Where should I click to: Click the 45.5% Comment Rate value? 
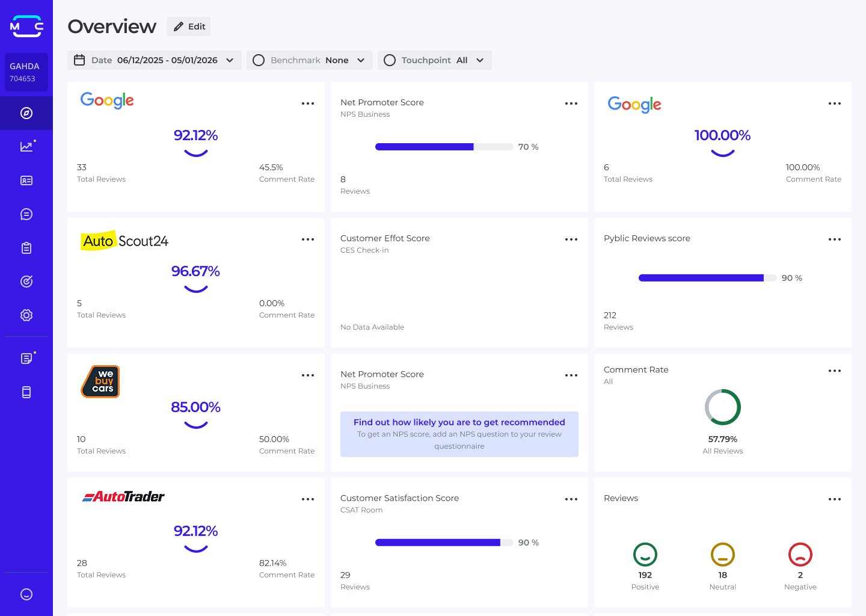(x=271, y=167)
